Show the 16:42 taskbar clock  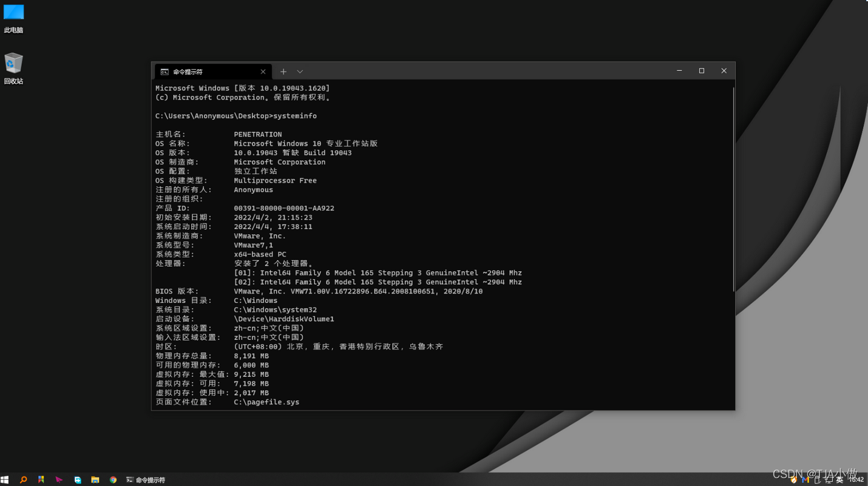tap(856, 479)
